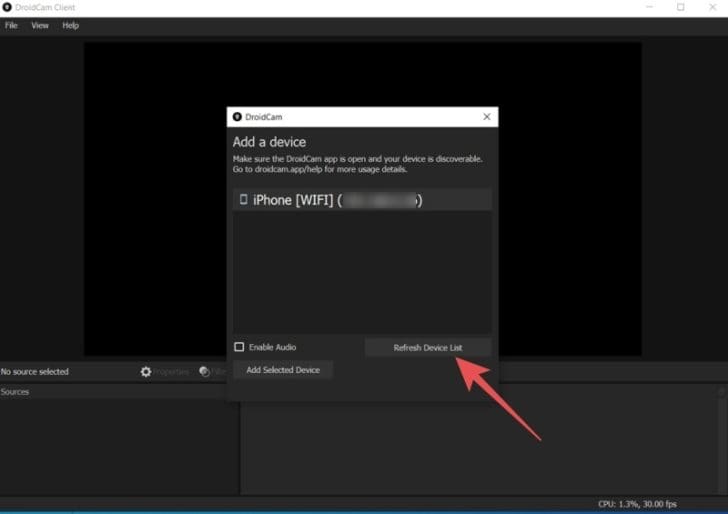The width and height of the screenshot is (728, 514).
Task: Click No source selected label
Action: click(x=35, y=371)
